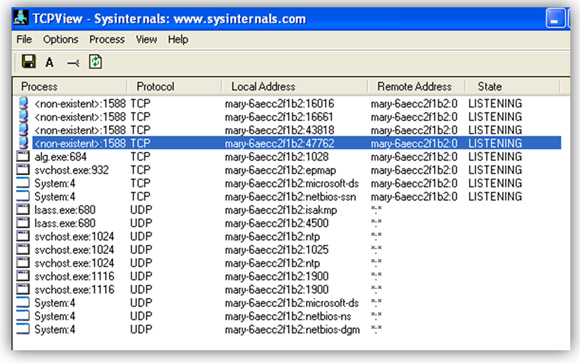This screenshot has width=580, height=363.
Task: Click System:4 icon in netbios-ns row
Action: coord(23,316)
